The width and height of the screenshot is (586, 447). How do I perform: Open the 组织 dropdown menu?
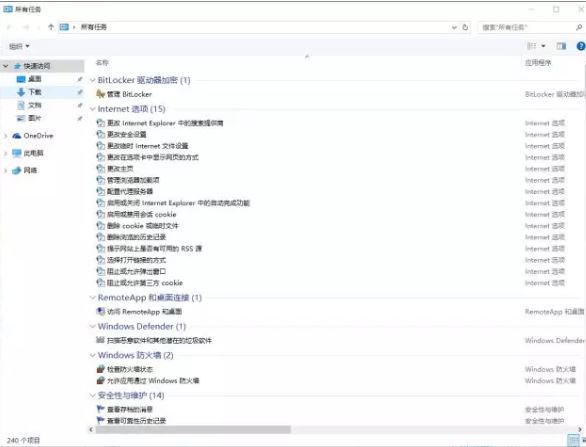[x=19, y=46]
